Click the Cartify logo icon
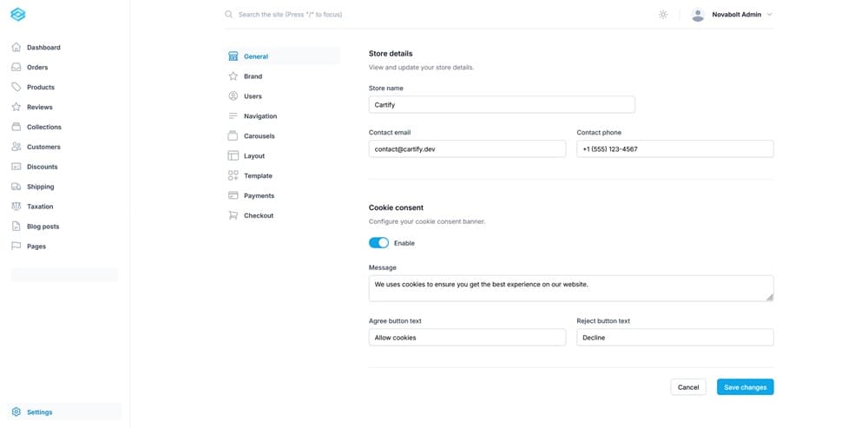The height and width of the screenshot is (428, 868). [x=17, y=15]
